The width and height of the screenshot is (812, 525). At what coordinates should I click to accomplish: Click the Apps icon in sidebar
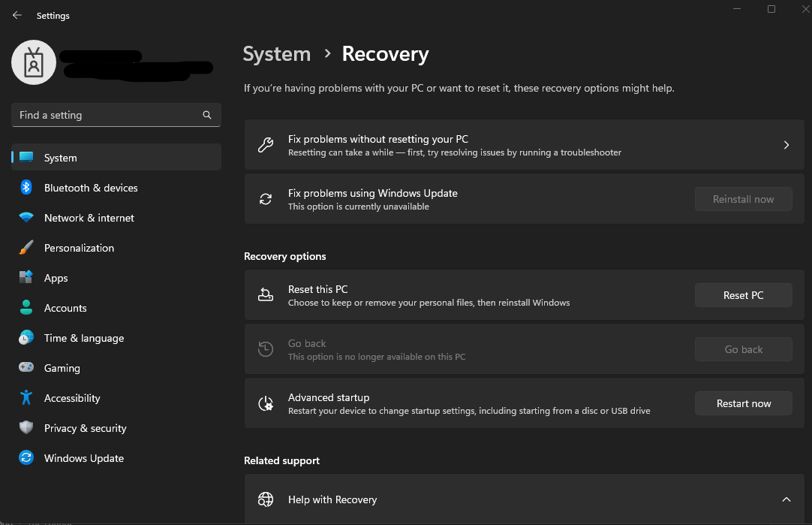(26, 277)
